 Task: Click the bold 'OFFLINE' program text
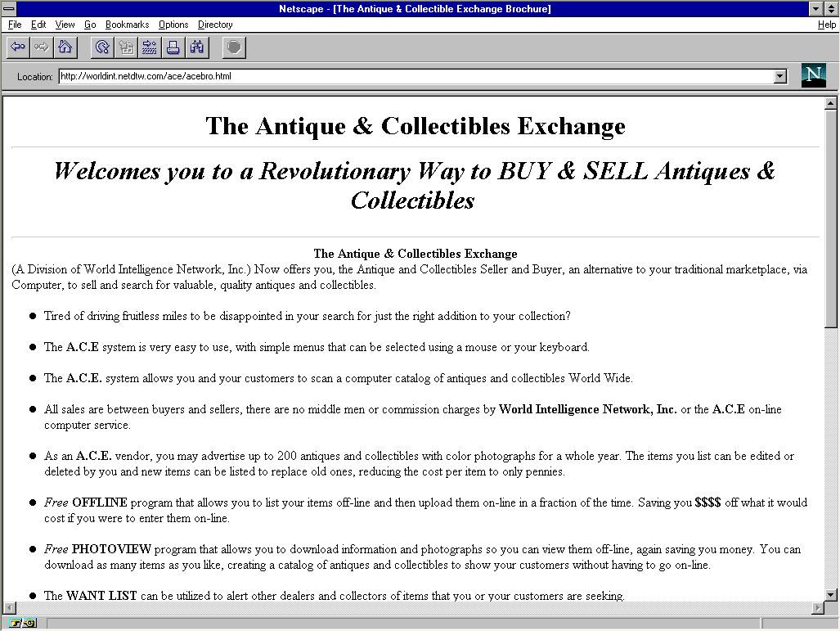[x=99, y=503]
